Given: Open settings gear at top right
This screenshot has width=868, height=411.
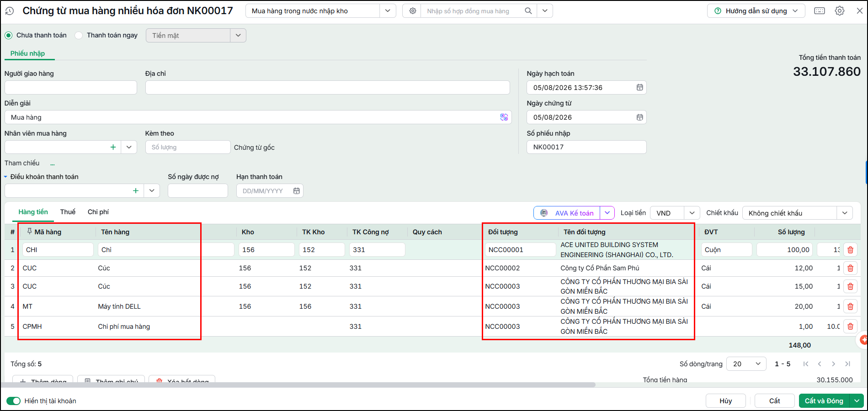Looking at the screenshot, I should coord(840,11).
